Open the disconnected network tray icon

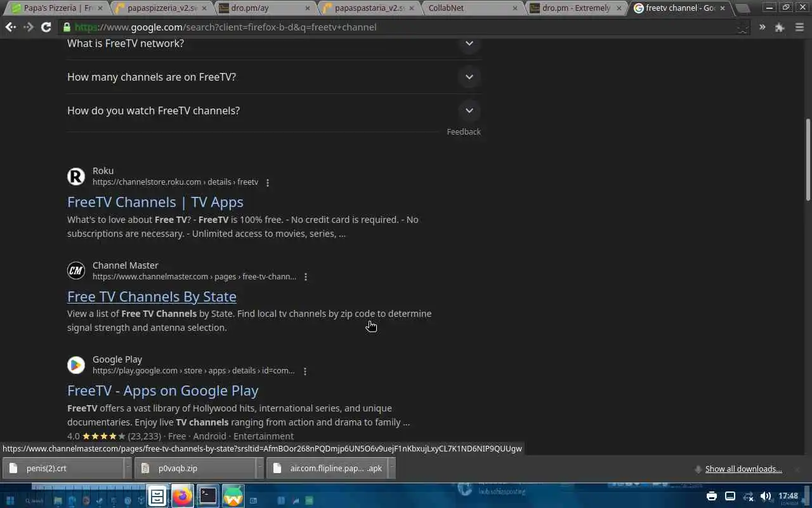point(748,496)
